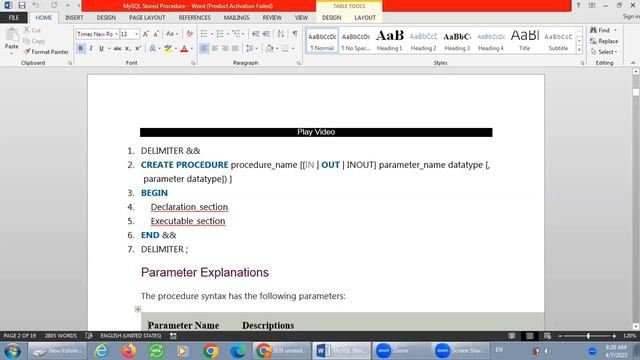
Task: Apply yellow text highlight color
Action: tap(168, 49)
